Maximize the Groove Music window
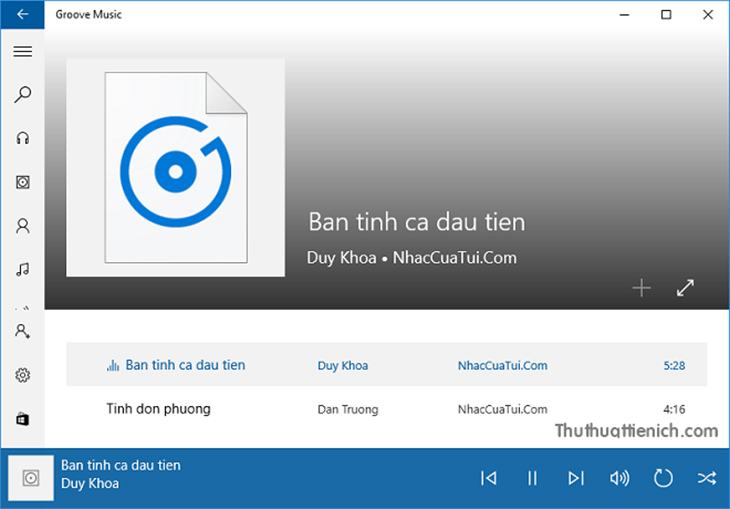The width and height of the screenshot is (730, 509). (666, 14)
